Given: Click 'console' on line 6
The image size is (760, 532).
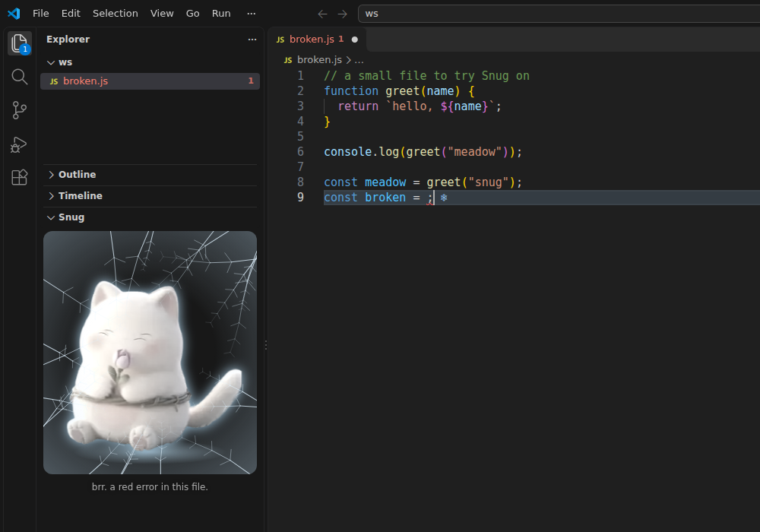Looking at the screenshot, I should coord(347,152).
